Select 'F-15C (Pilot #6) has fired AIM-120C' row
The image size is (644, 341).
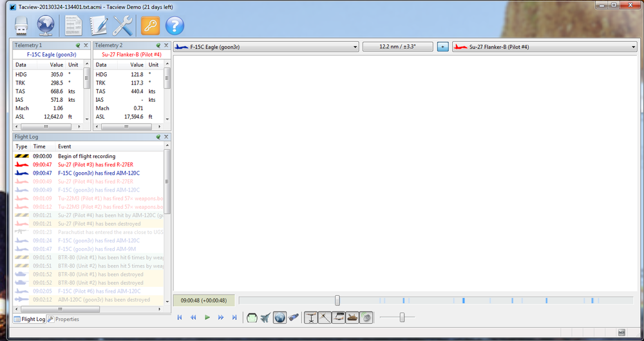(88, 291)
